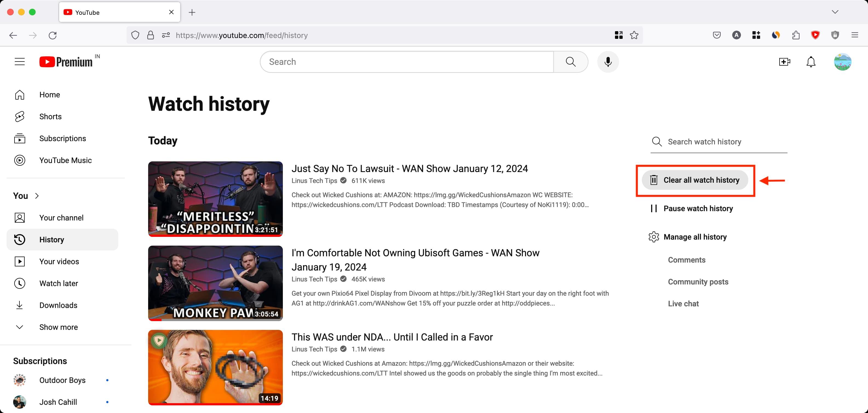Activate voice search microphone
The image size is (868, 413).
point(608,62)
